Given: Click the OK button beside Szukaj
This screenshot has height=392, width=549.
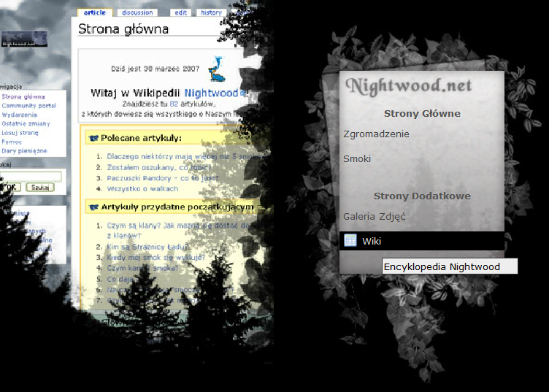Looking at the screenshot, I should [10, 188].
